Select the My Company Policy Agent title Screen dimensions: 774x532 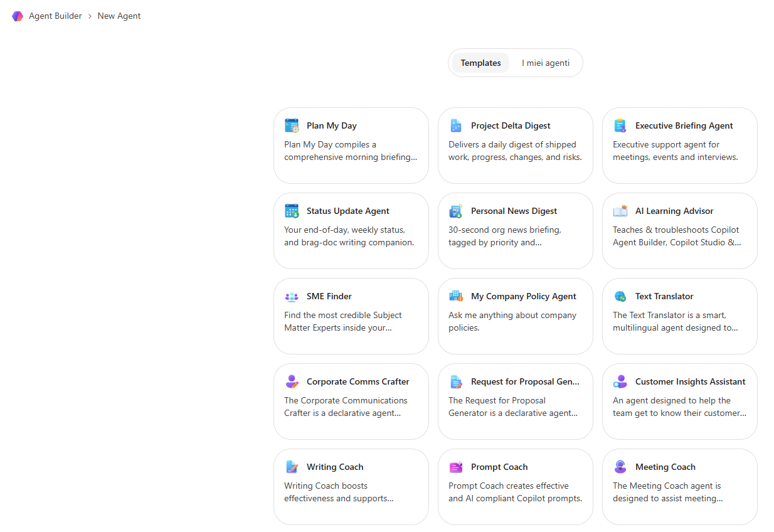(x=524, y=296)
